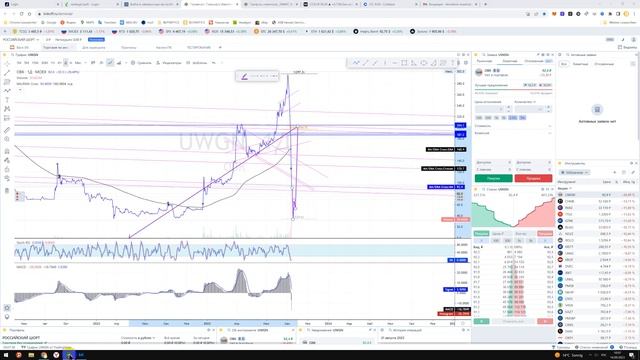Select the wave pattern tool in left toolbar

(7, 91)
